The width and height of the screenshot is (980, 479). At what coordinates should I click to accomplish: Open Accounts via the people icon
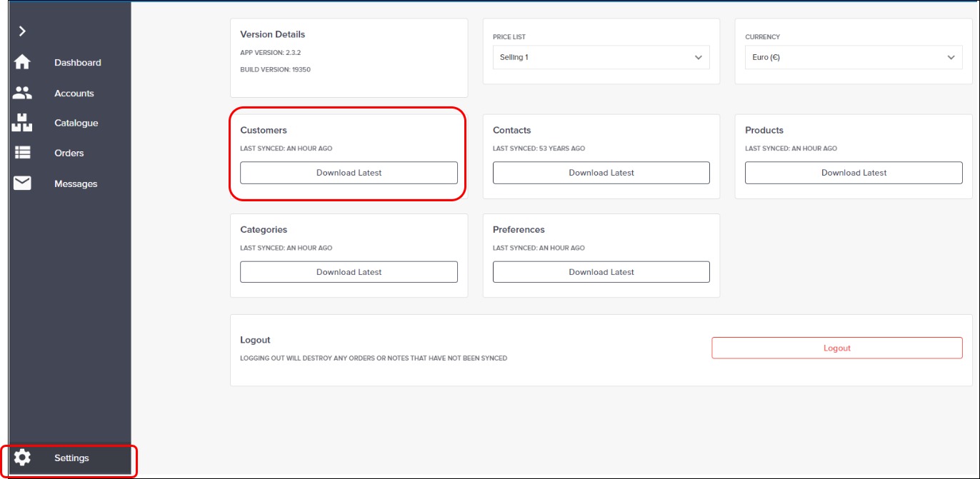click(22, 93)
